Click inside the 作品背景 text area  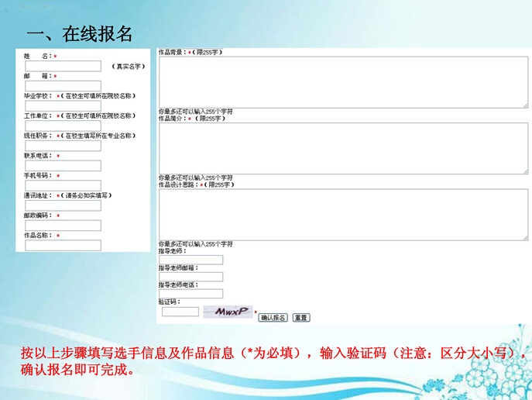pyautogui.click(x=343, y=82)
